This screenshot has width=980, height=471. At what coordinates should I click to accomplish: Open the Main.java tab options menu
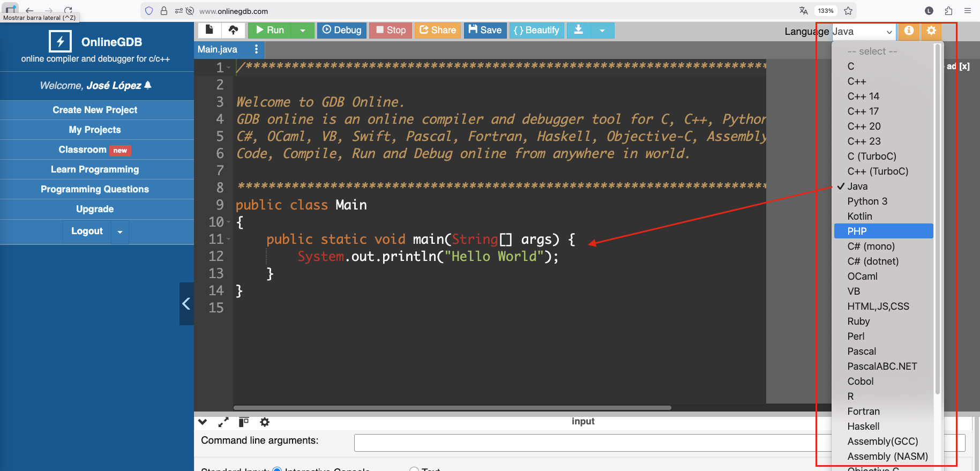pos(256,49)
